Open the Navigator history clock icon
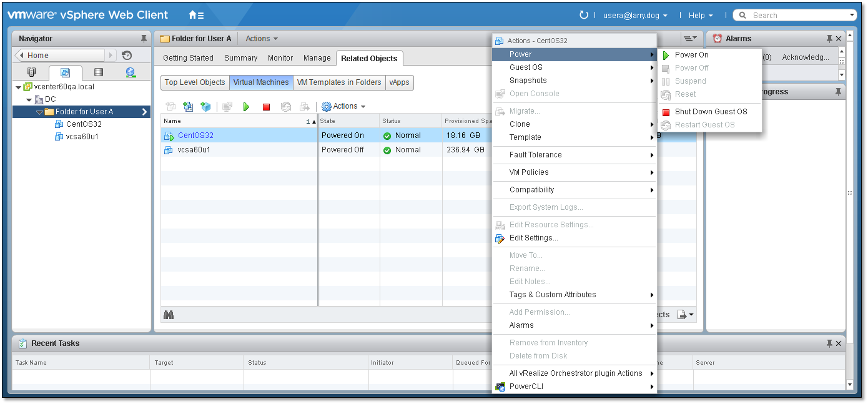 pyautogui.click(x=127, y=56)
